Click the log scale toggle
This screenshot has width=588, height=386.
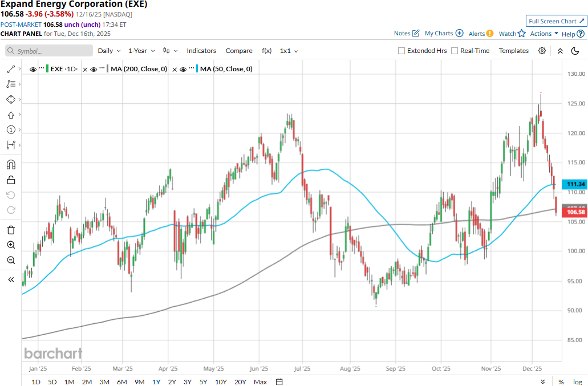[x=577, y=381]
